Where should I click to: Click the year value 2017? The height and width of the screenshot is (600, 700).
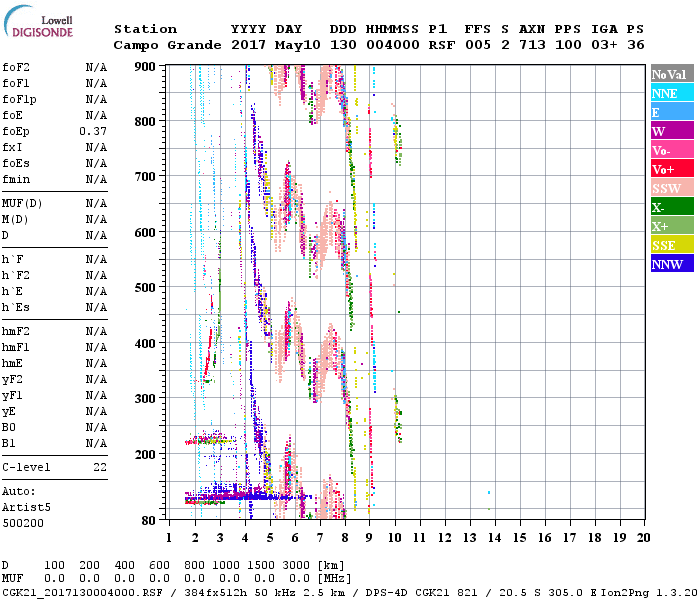point(249,45)
